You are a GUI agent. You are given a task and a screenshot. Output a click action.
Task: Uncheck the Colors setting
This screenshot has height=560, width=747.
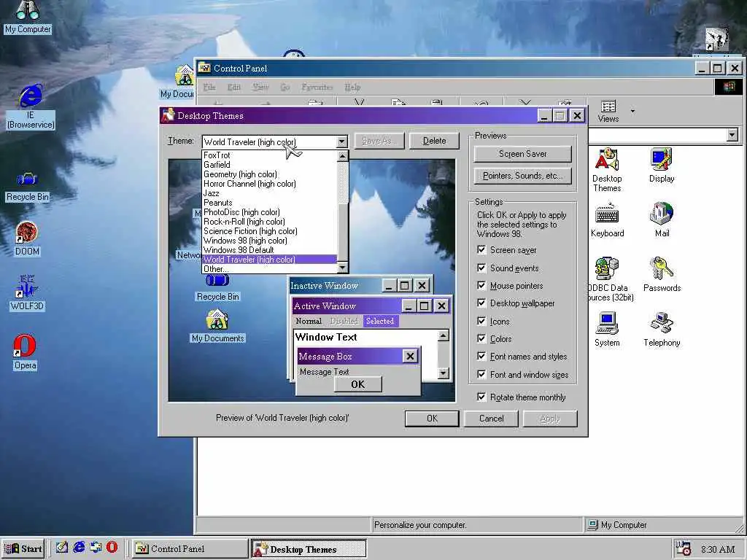481,338
